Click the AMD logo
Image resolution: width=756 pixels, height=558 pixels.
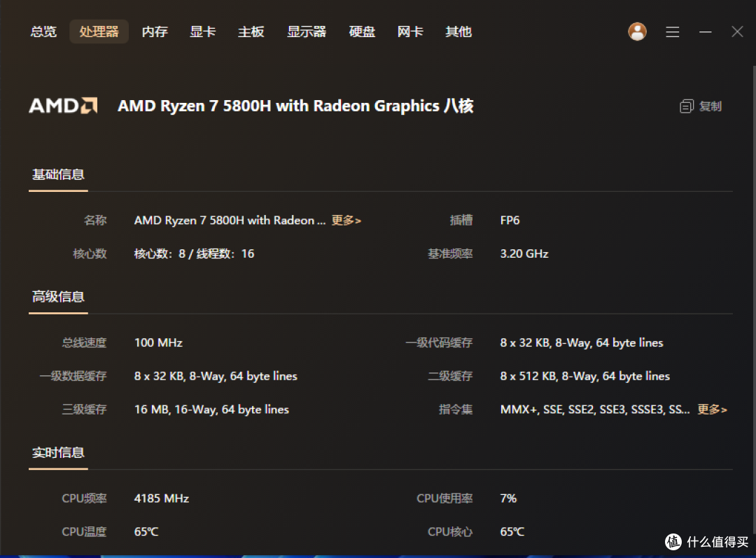coord(63,106)
